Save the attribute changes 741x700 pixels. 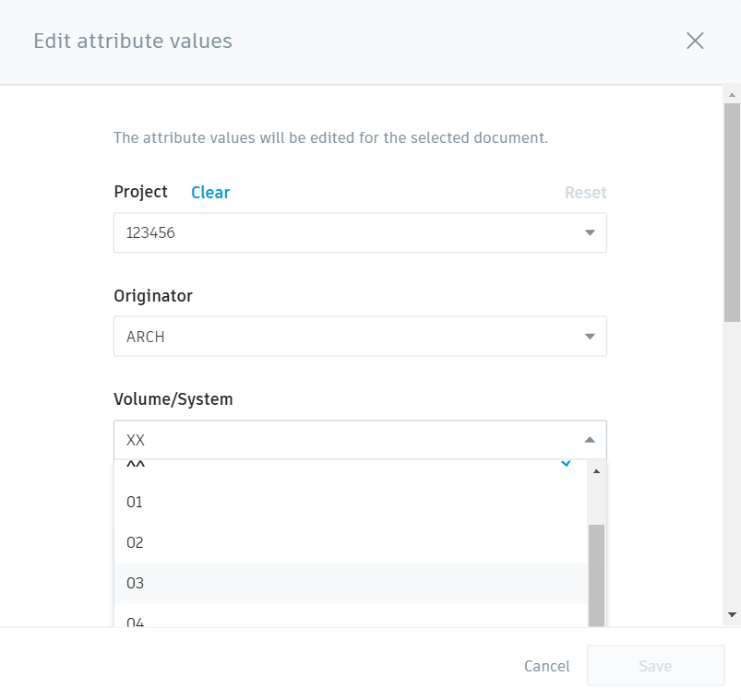tap(655, 666)
